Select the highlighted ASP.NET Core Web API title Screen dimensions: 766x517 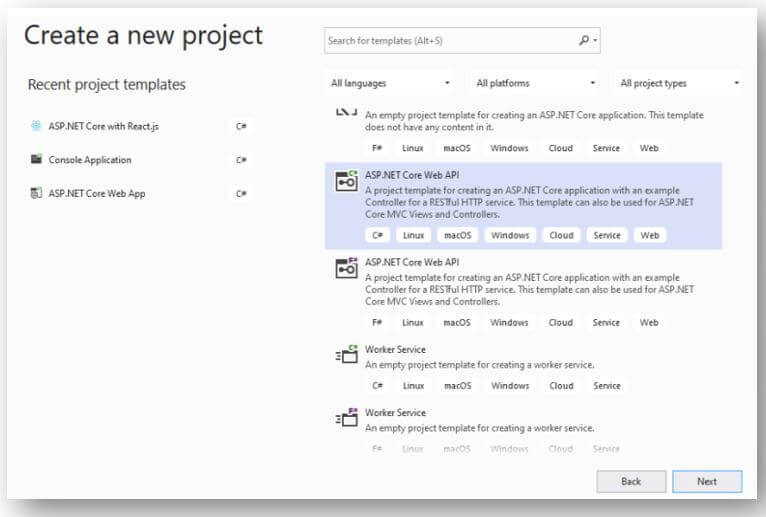(412, 175)
